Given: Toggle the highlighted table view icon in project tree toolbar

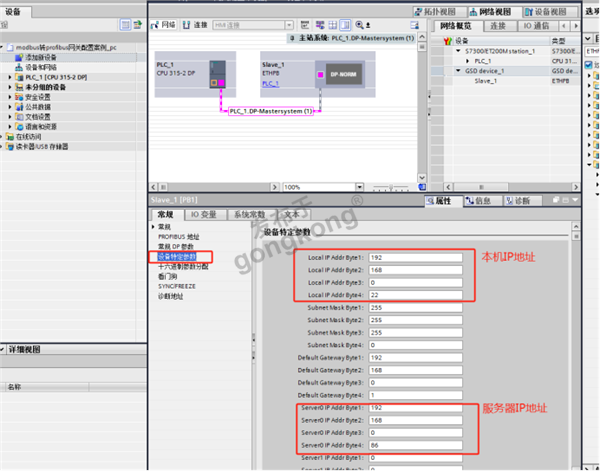Looking at the screenshot, I should click(125, 25).
